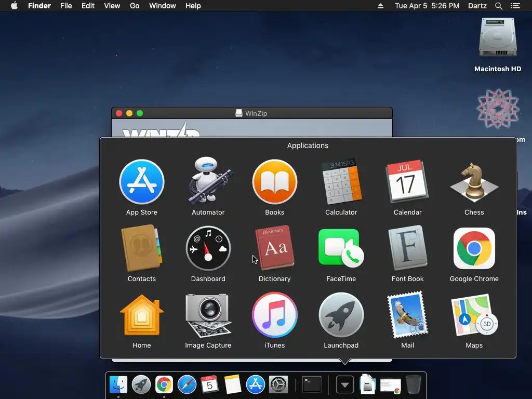
Task: Launch Launchpad from the Applications grid
Action: pos(341,315)
